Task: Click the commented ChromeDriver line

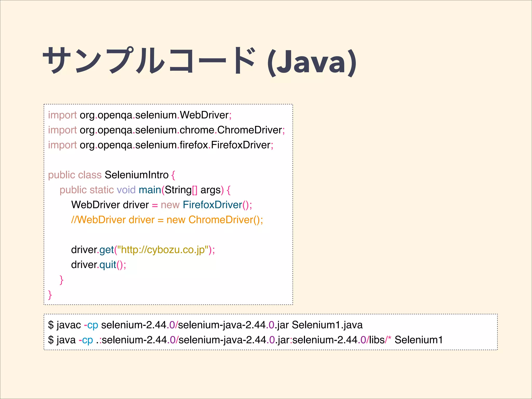Action: click(x=167, y=220)
